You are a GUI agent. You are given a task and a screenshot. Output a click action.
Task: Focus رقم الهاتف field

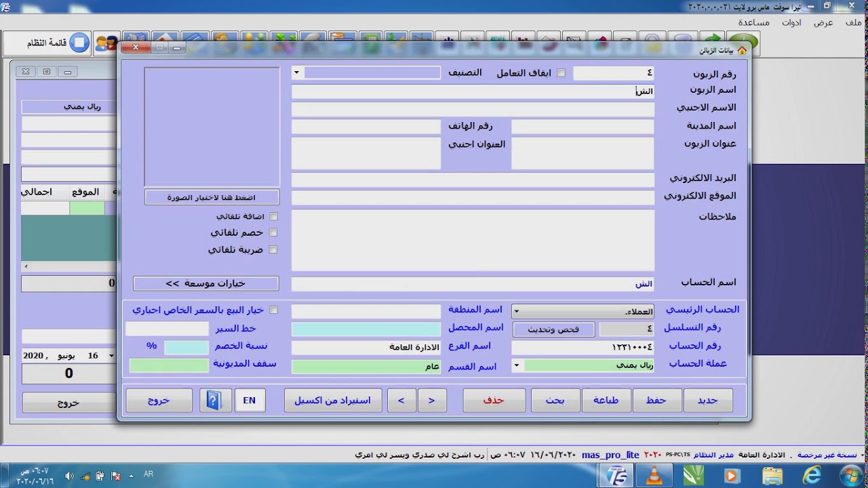(x=366, y=127)
